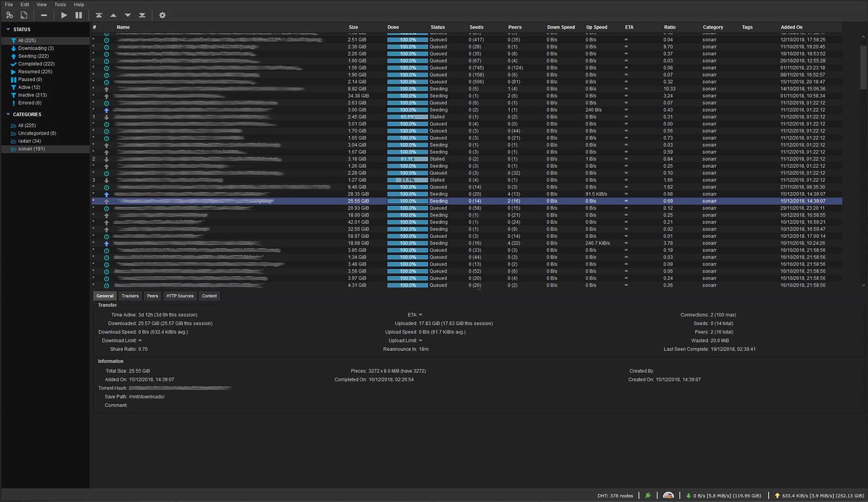The height and width of the screenshot is (502, 868).
Task: Delete the torrent using the minus icon
Action: click(x=44, y=15)
